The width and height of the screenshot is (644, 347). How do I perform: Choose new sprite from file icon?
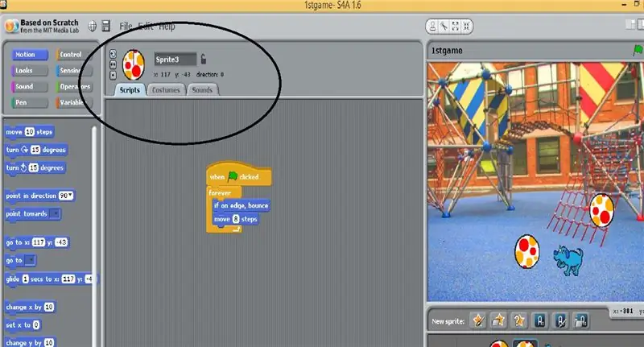coord(498,320)
